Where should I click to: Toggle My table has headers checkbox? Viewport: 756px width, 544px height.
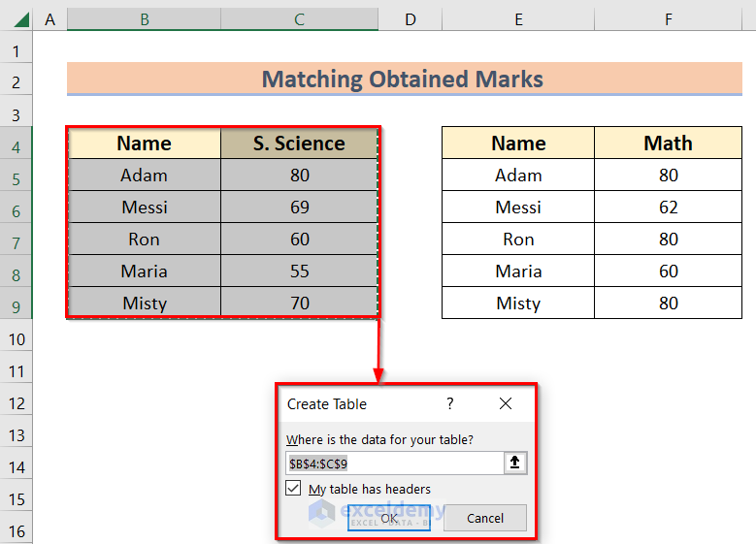point(294,489)
